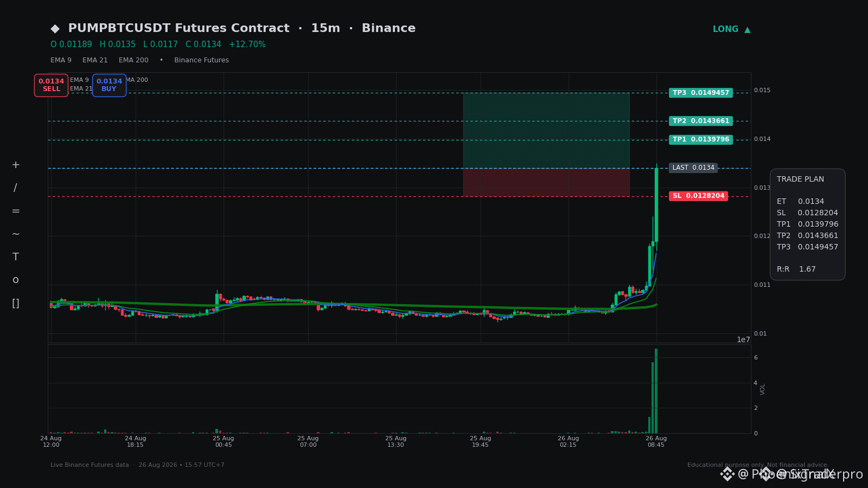Click the TP3 0.0149457 price label

pos(701,93)
